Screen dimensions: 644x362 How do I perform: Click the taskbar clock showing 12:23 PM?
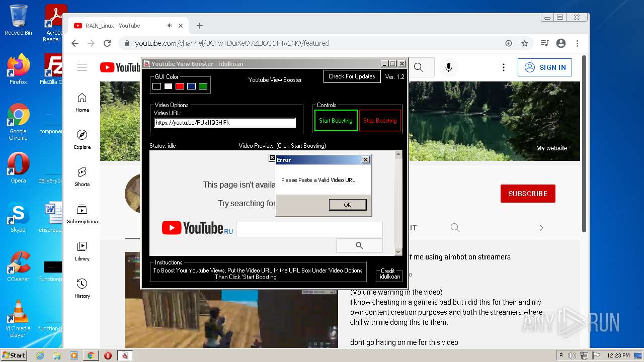[x=618, y=355]
